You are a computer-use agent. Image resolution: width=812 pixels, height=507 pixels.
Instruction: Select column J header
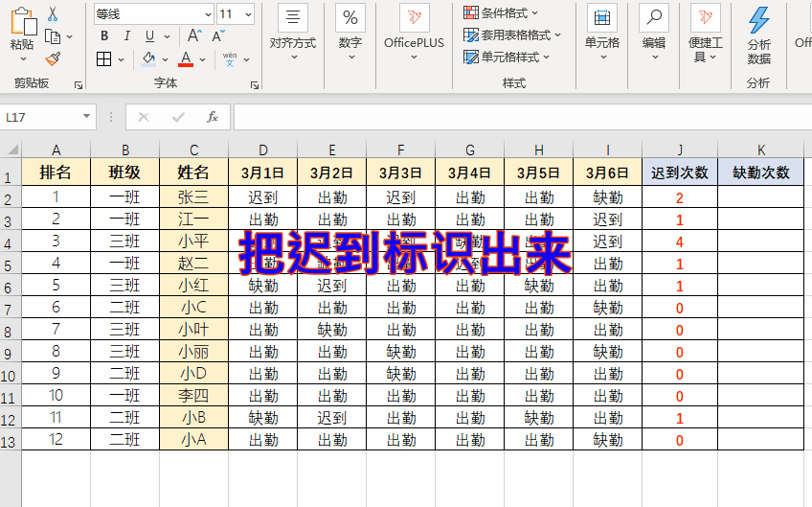tap(680, 150)
